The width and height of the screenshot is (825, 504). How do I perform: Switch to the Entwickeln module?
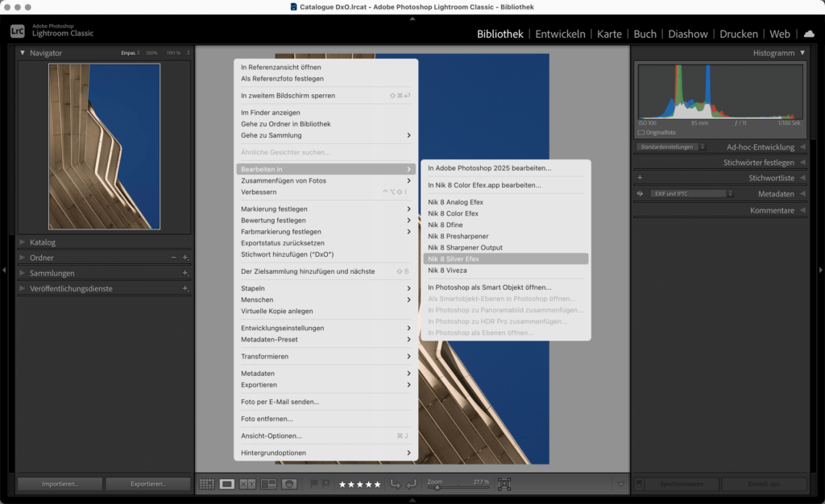(x=560, y=34)
